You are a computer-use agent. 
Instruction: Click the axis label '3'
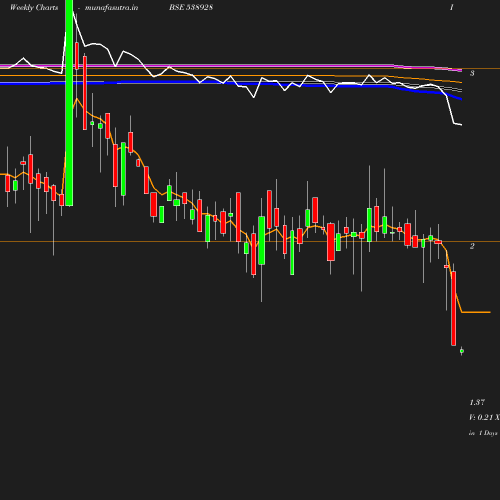click(x=472, y=73)
